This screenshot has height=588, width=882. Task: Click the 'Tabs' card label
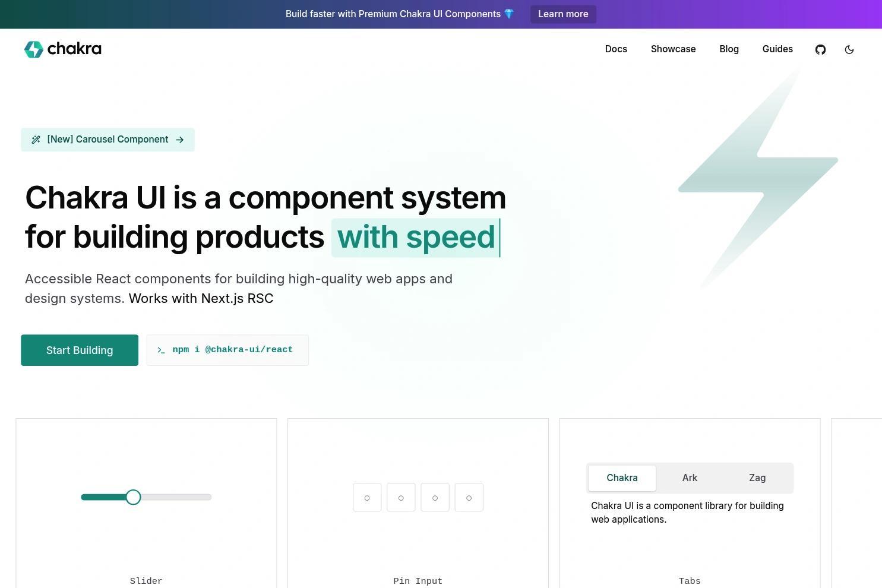[690, 581]
